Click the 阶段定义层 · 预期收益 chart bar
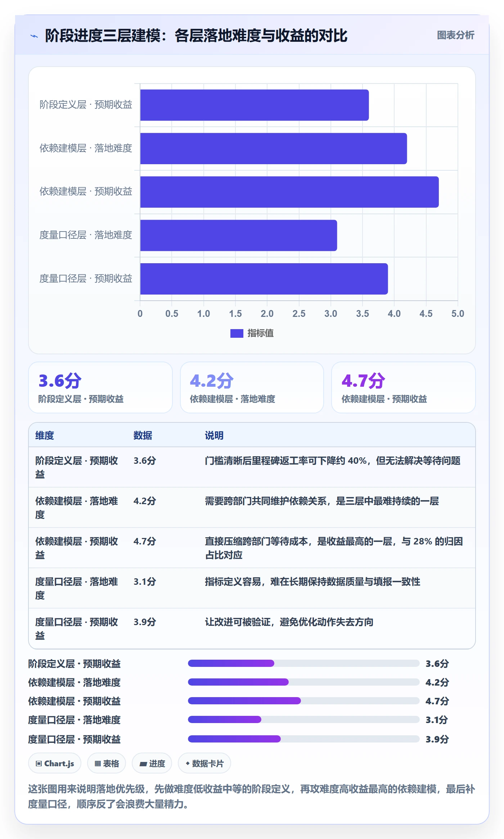The width and height of the screenshot is (504, 839). click(254, 105)
